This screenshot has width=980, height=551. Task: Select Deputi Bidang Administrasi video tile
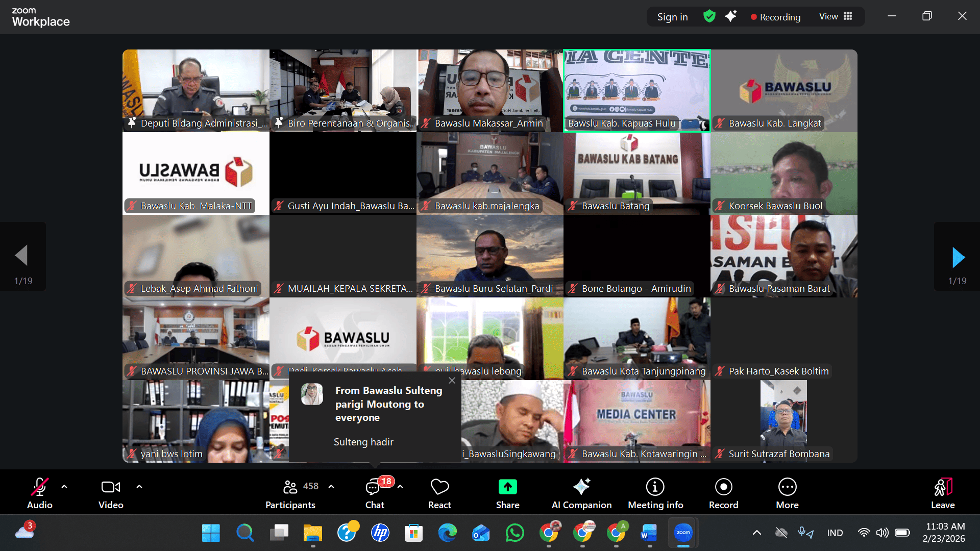coord(196,90)
